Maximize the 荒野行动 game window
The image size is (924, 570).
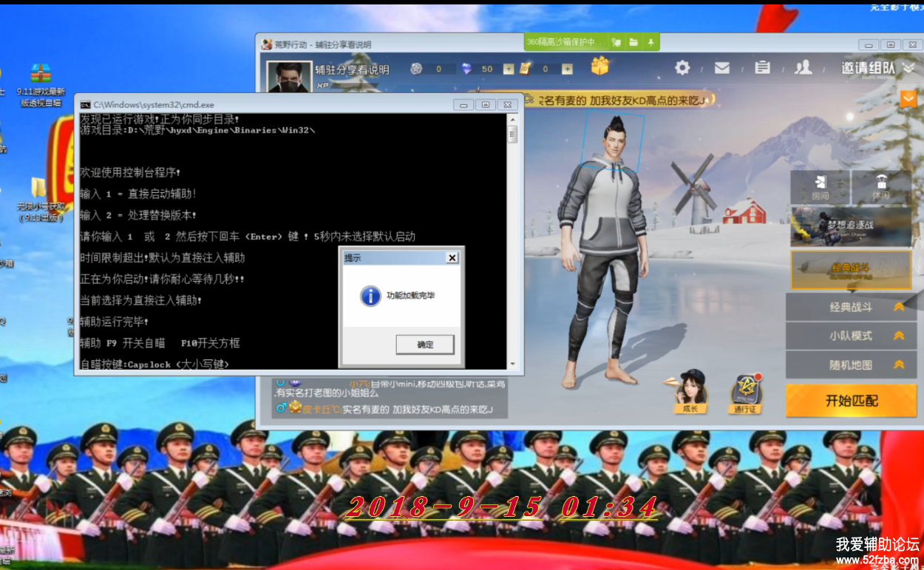click(x=891, y=44)
